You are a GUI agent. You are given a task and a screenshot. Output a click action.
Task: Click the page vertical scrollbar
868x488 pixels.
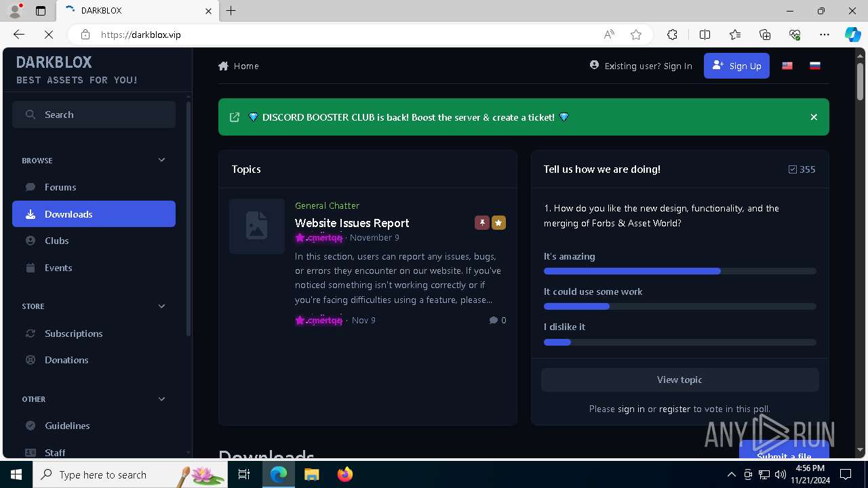coord(861,82)
